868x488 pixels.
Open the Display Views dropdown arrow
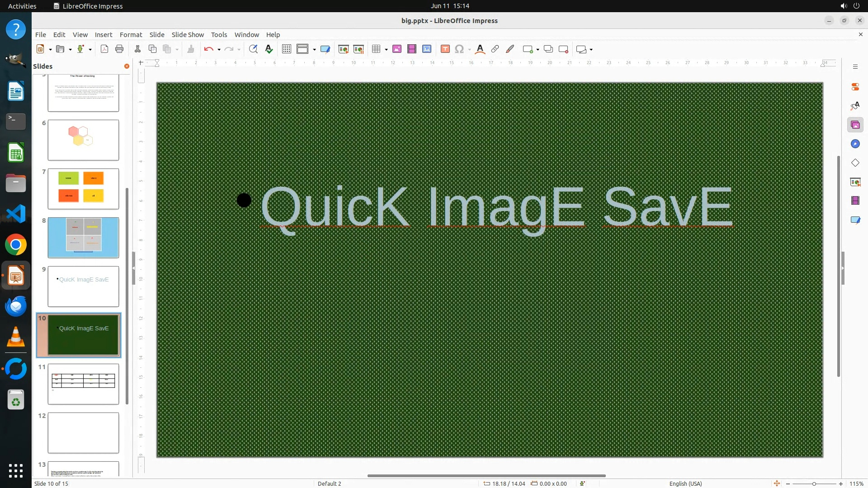pyautogui.click(x=314, y=49)
